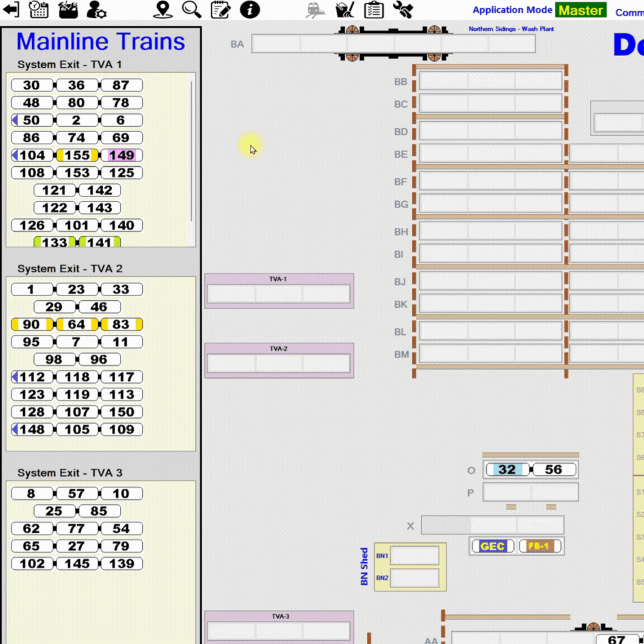This screenshot has height=644, width=644.
Task: Select train unit 142
Action: (99, 190)
